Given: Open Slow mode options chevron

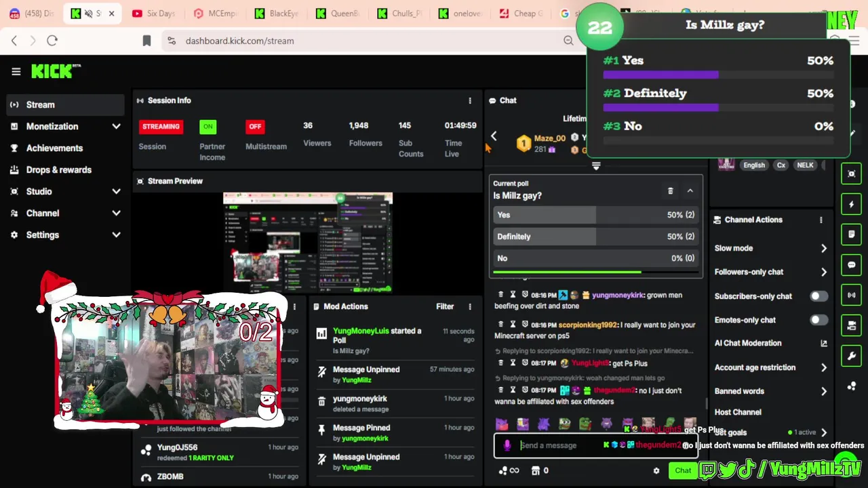Looking at the screenshot, I should (824, 248).
